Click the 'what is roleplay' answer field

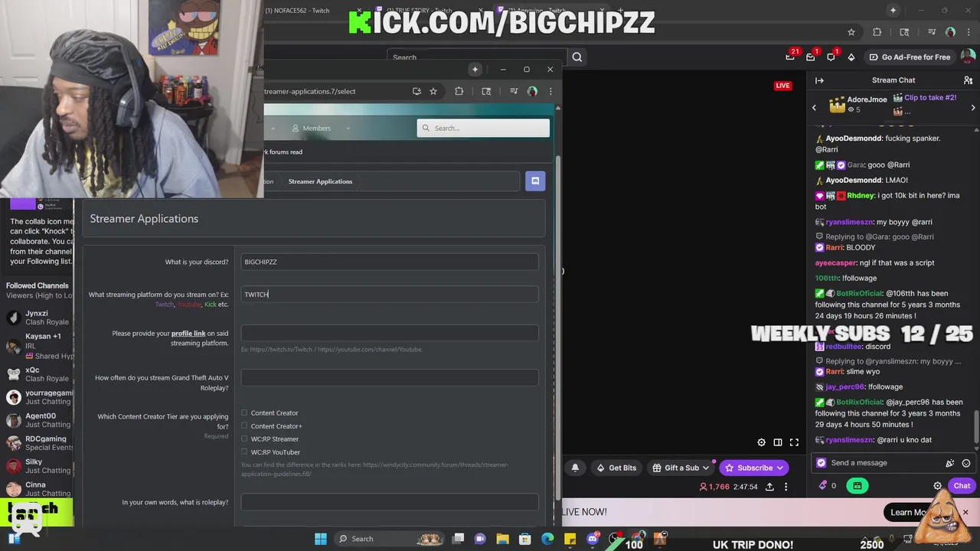click(390, 502)
